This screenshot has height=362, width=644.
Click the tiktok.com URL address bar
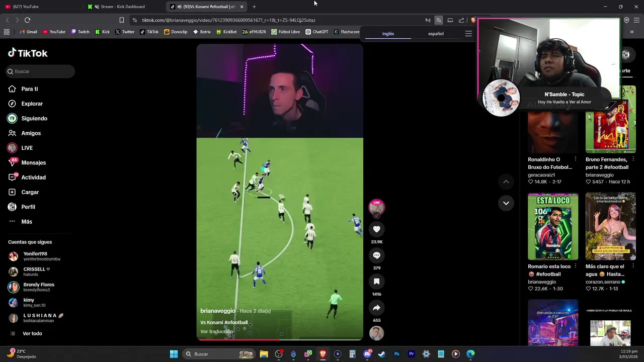[x=229, y=20]
